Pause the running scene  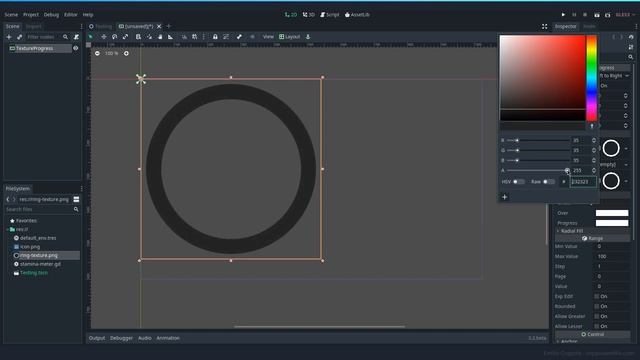(574, 15)
